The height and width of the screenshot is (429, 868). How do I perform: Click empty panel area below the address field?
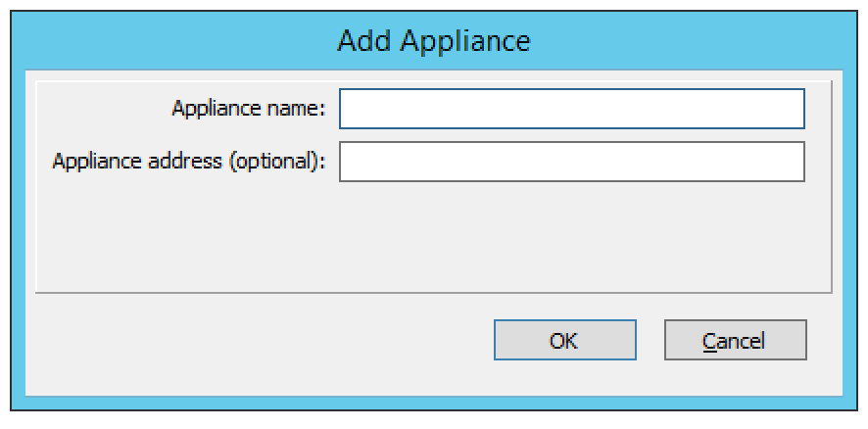tap(571, 235)
